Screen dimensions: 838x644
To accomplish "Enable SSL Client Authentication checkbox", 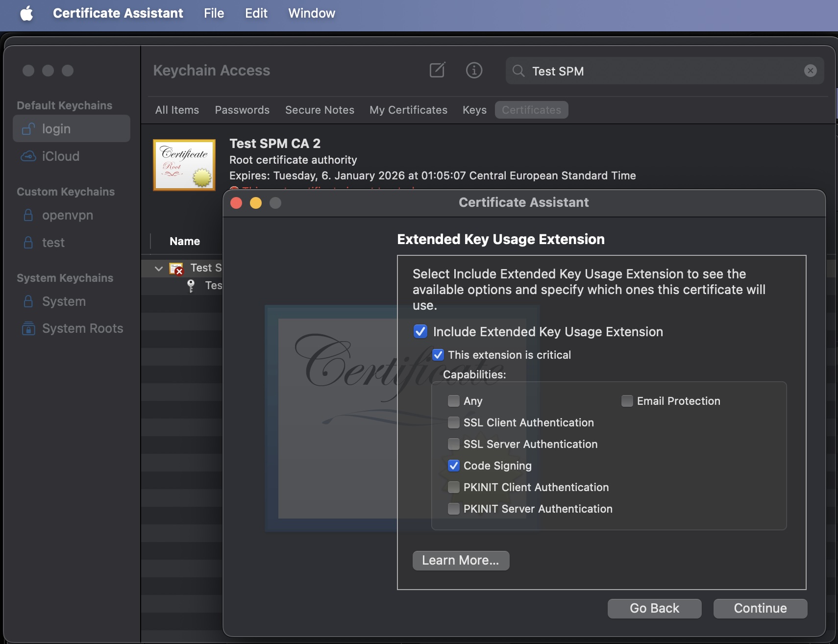I will coord(454,422).
